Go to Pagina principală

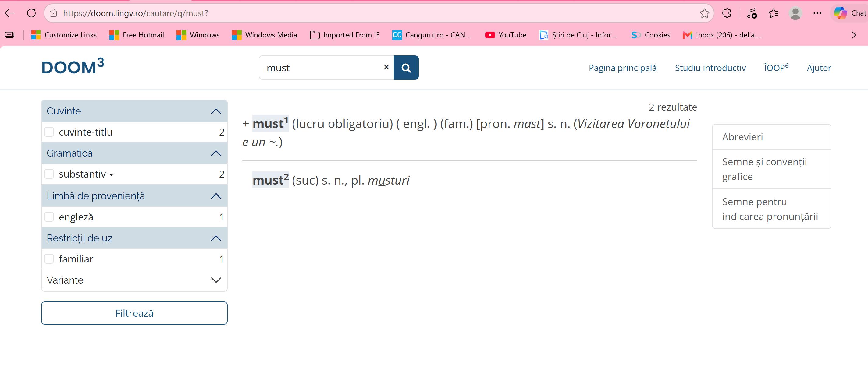(x=622, y=68)
